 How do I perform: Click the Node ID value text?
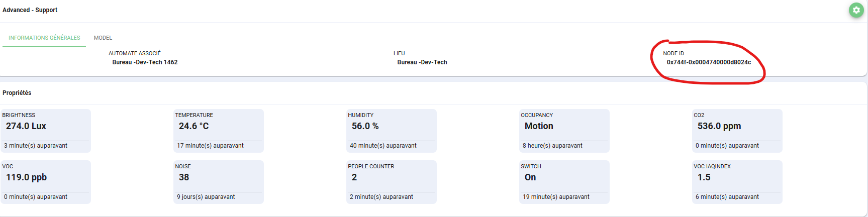click(709, 62)
